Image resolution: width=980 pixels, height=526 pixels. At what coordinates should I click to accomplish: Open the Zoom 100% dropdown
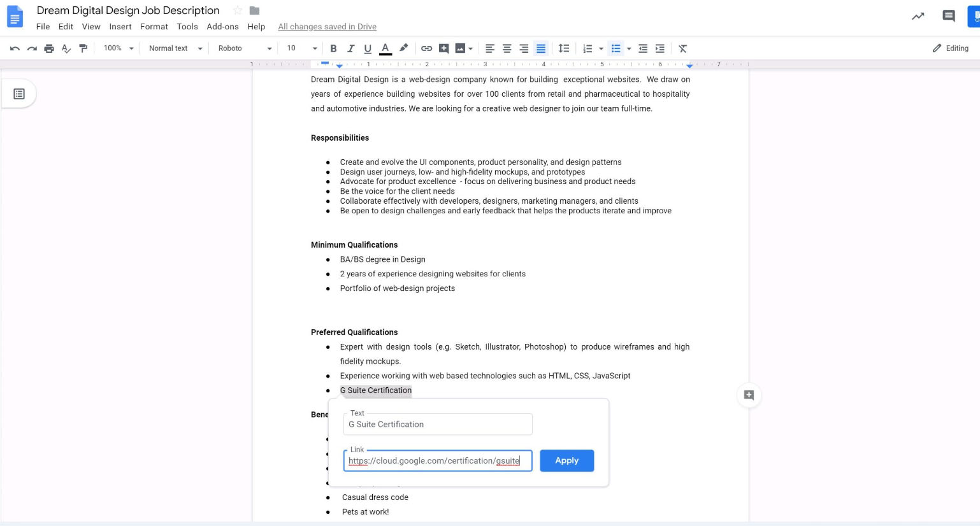click(x=119, y=48)
